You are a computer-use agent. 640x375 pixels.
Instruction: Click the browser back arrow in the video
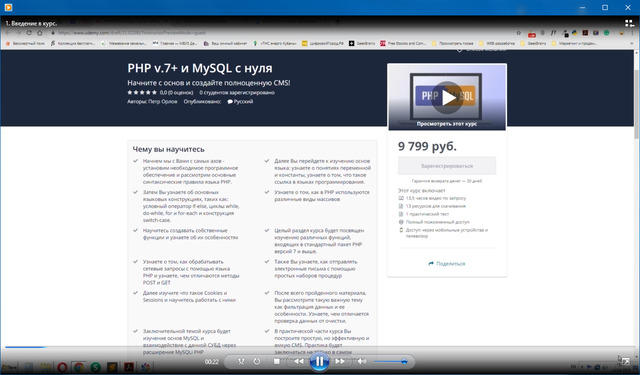(8, 33)
